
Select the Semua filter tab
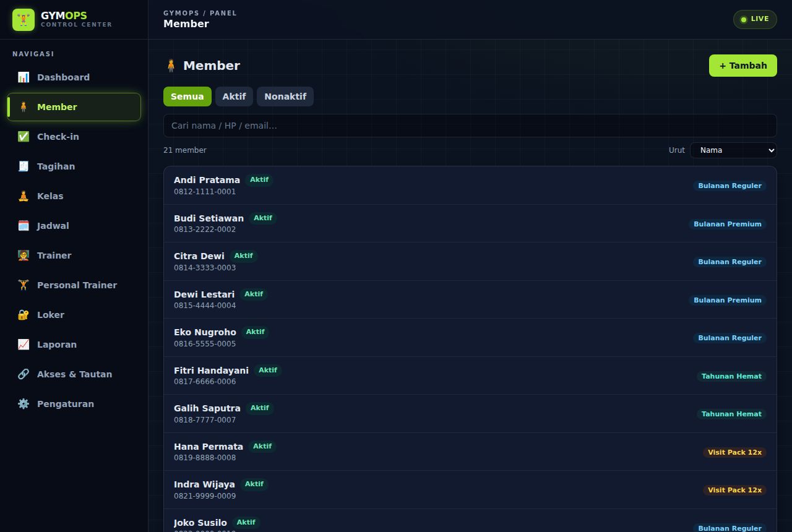187,97
